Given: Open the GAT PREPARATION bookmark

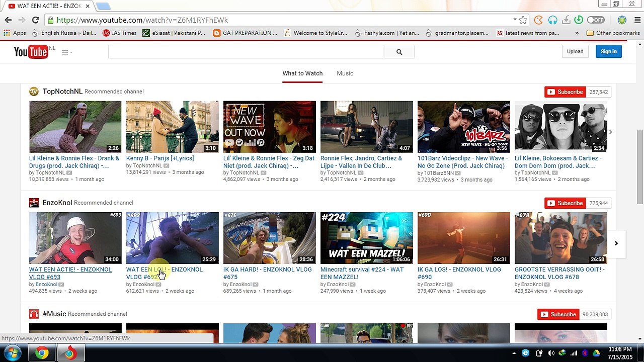Looking at the screenshot, I should point(245,33).
